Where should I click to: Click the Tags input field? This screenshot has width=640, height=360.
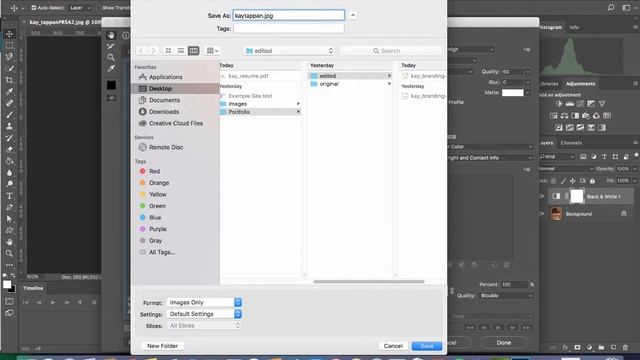289,29
